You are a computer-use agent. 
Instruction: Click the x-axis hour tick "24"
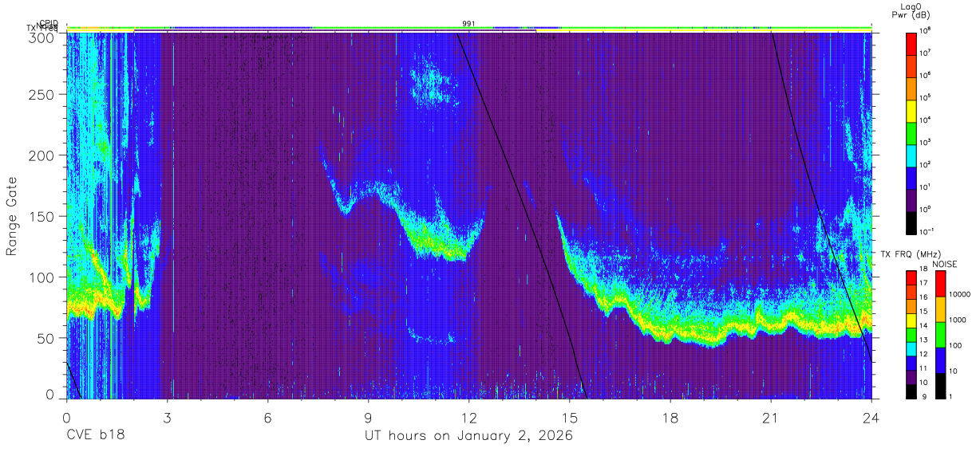pyautogui.click(x=871, y=417)
